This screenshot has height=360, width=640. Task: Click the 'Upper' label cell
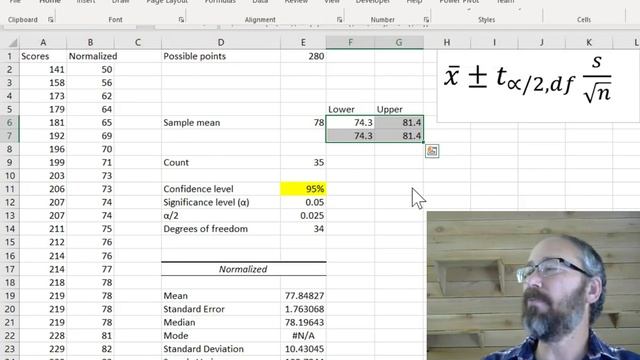[399, 109]
